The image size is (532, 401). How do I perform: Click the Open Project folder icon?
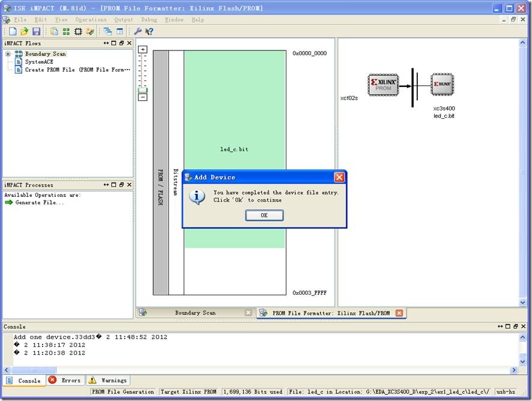25,31
